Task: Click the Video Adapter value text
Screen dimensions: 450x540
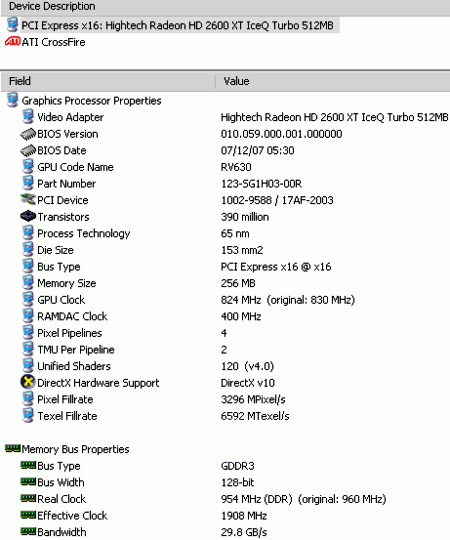Action: pyautogui.click(x=334, y=117)
